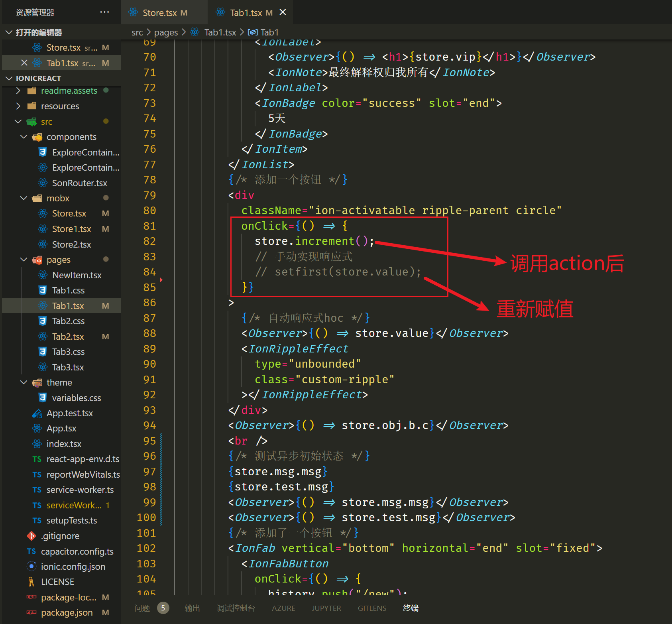This screenshot has height=624, width=672.
Task: Collapse the components folder
Action: pos(24,137)
